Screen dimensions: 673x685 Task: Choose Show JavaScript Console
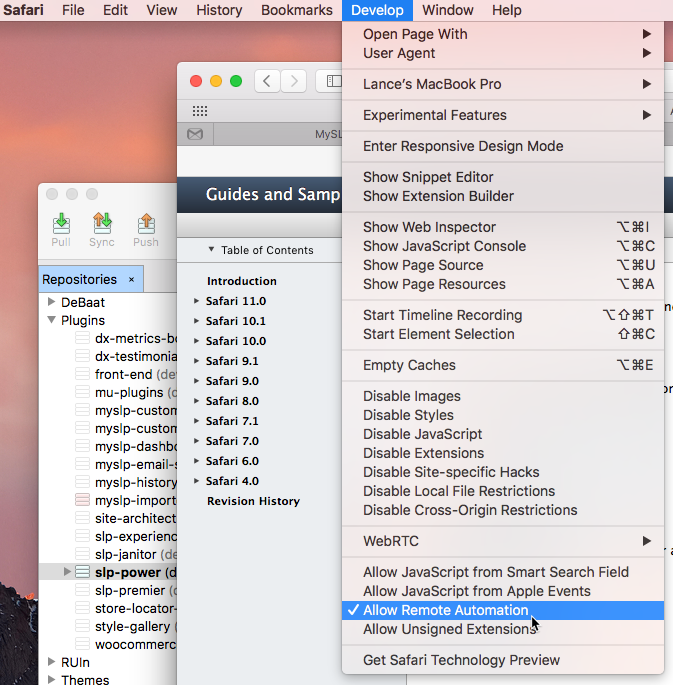coord(503,246)
